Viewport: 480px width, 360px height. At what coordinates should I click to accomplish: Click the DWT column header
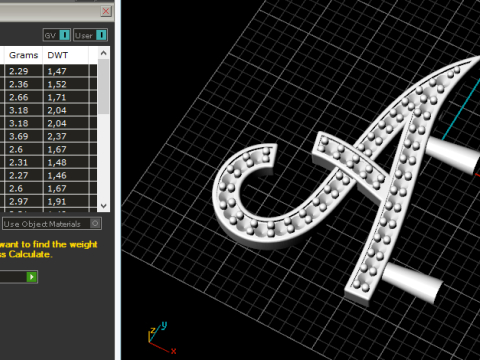pyautogui.click(x=66, y=55)
